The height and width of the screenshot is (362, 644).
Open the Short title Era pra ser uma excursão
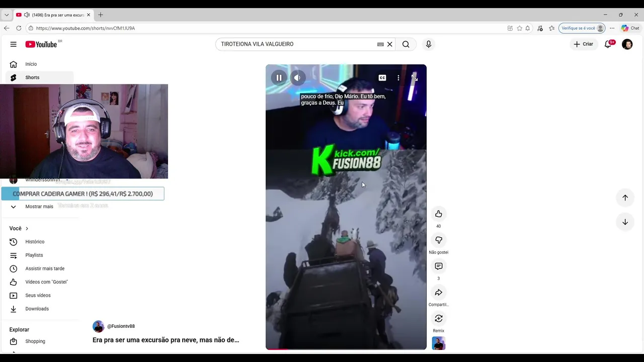(x=166, y=340)
